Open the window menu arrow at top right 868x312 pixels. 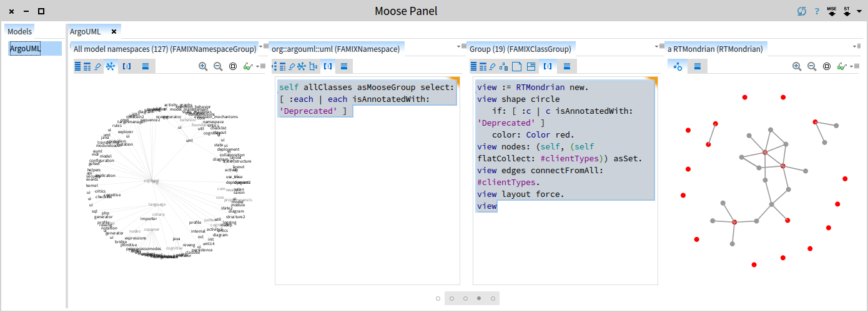859,11
